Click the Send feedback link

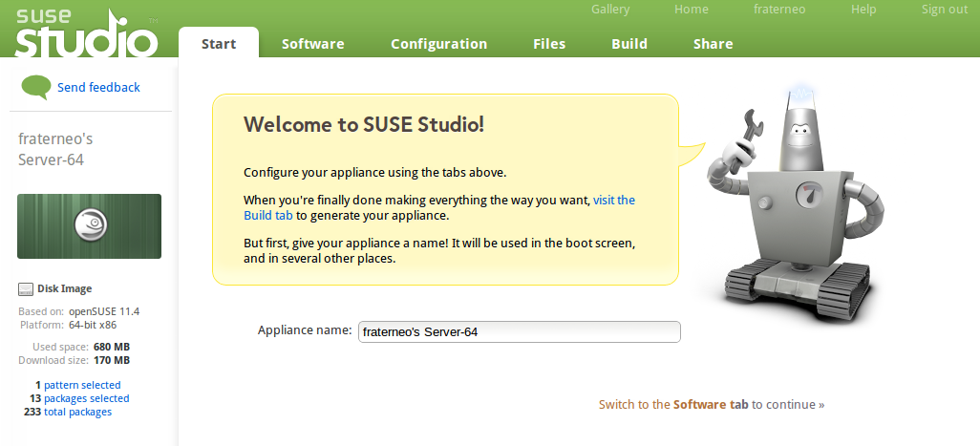98,88
